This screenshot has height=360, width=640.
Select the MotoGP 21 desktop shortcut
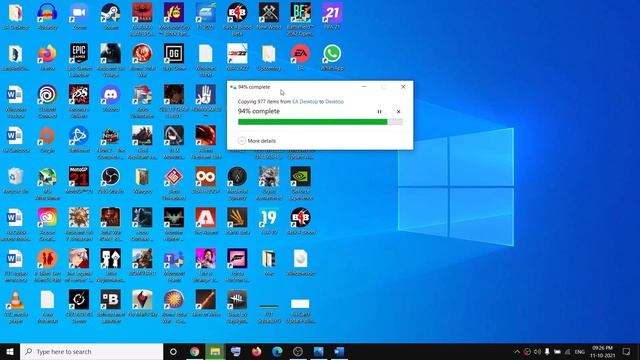coord(79,180)
